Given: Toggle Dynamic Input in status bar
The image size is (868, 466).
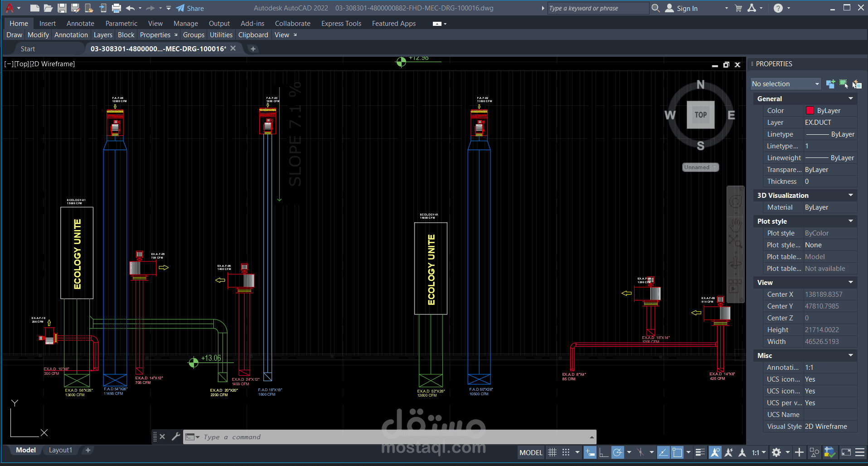Looking at the screenshot, I should [590, 452].
